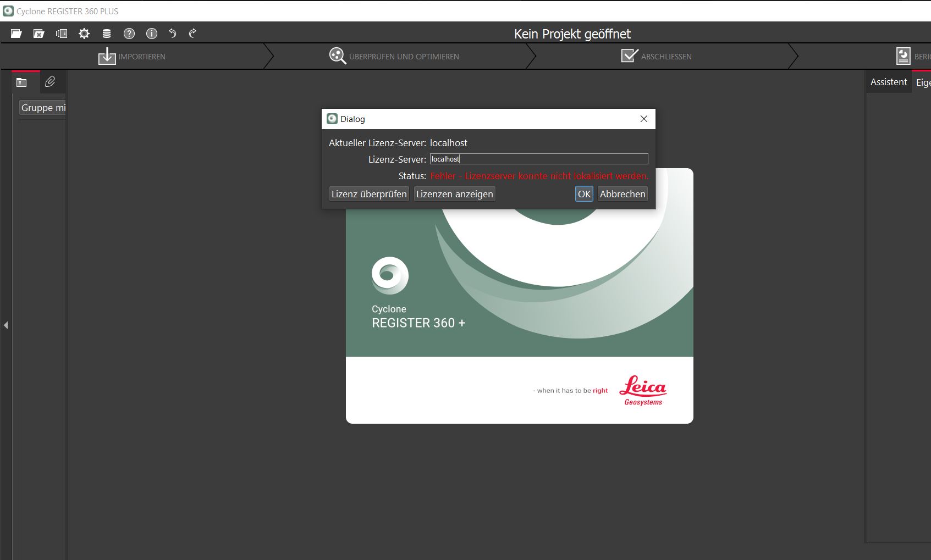Open the database storage icon
931x560 pixels.
(x=107, y=34)
